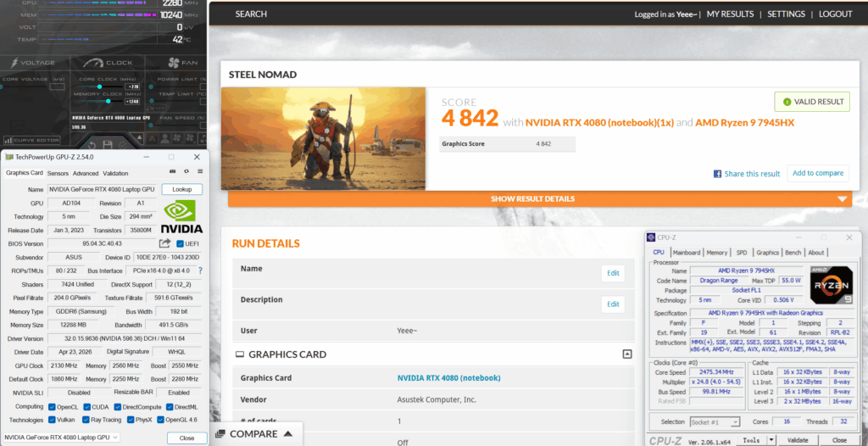Open SETTINGS link in header
Image resolution: width=868 pixels, height=446 pixels.
(787, 14)
